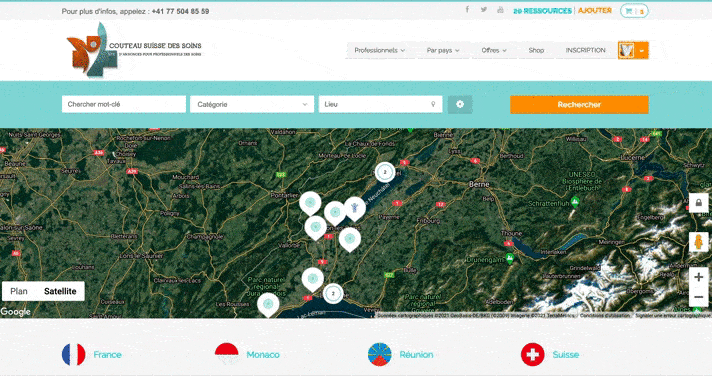Open the Facebook social icon
Image resolution: width=712 pixels, height=376 pixels.
[467, 10]
